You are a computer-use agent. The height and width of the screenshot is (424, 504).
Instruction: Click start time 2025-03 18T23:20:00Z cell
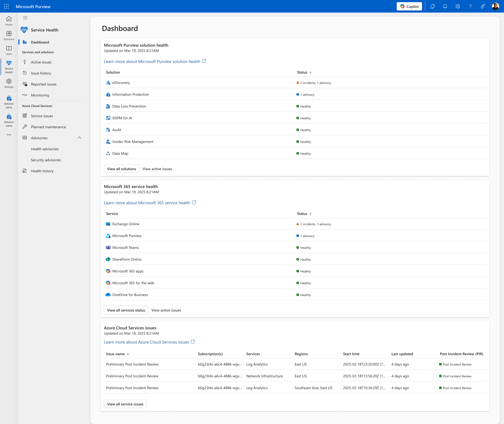point(364,364)
